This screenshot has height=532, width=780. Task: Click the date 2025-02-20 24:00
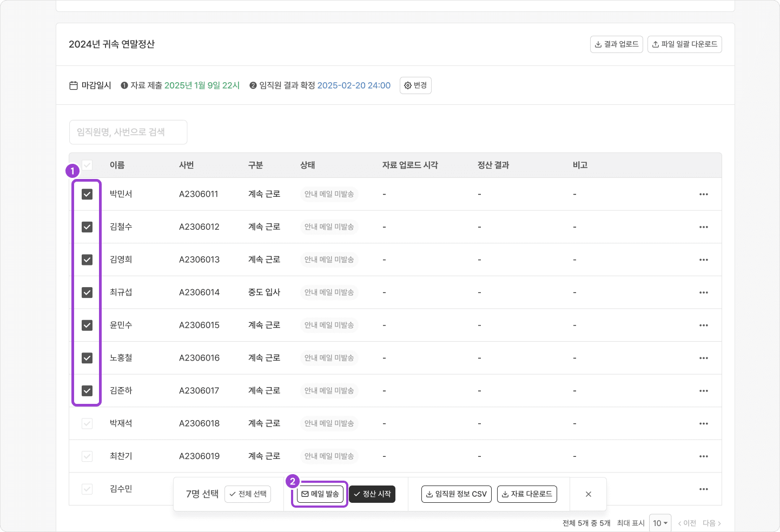(354, 85)
